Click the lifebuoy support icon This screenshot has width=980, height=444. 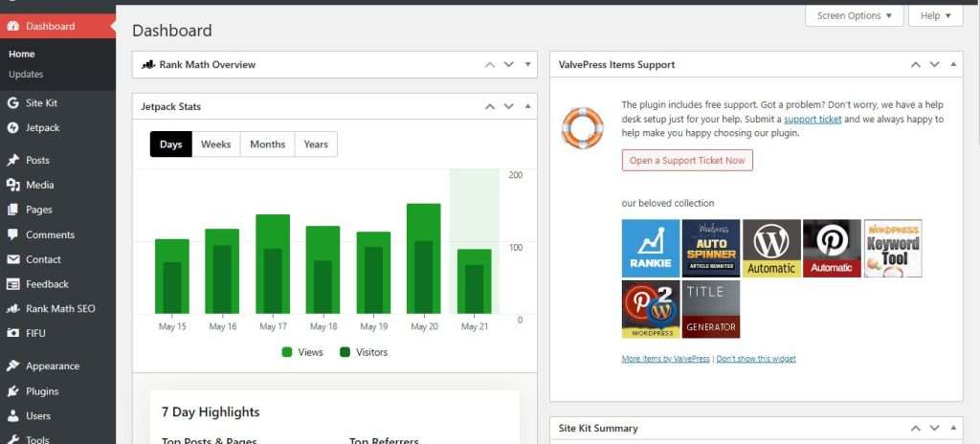coord(583,127)
